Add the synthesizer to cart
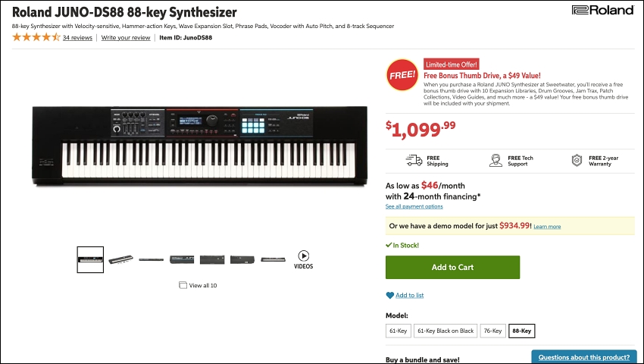This screenshot has height=364, width=644. [452, 268]
